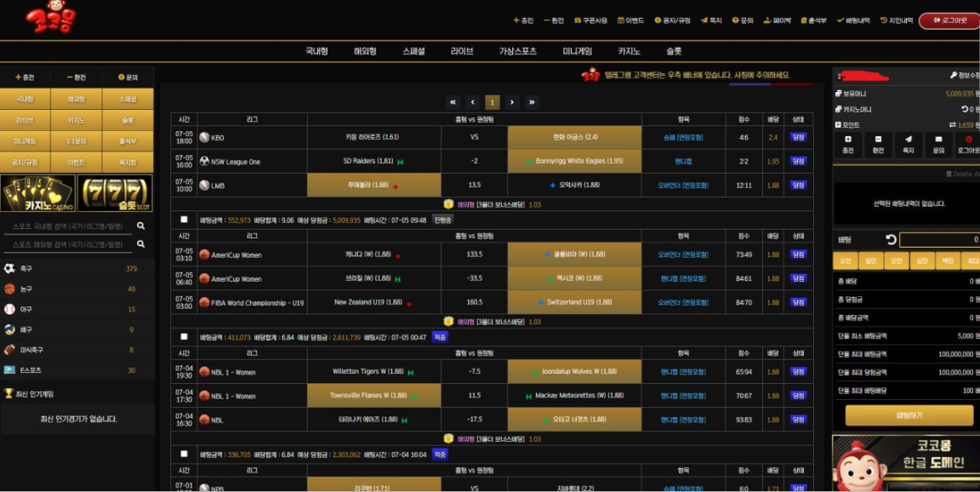Check the box for the 336,705 bet record
This screenshot has height=492, width=980.
[184, 455]
